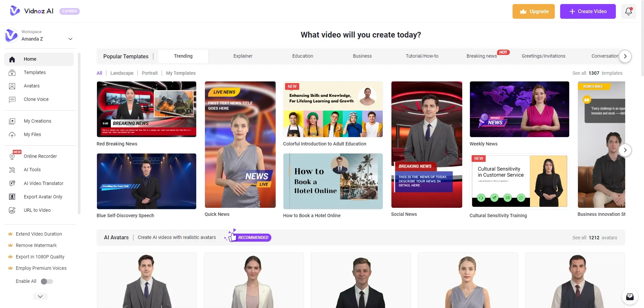Viewport: 644px width, 308px height.
Task: Enable the Enable All switch
Action: point(47,282)
